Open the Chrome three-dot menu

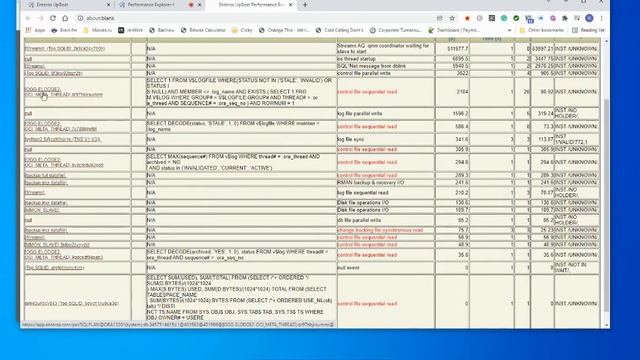tap(601, 18)
